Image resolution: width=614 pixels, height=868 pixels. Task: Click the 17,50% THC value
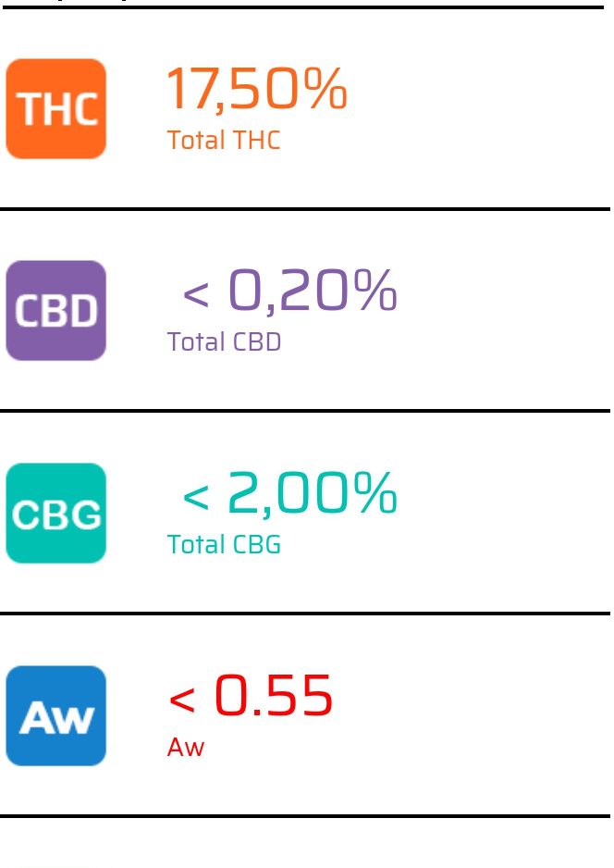[257, 89]
